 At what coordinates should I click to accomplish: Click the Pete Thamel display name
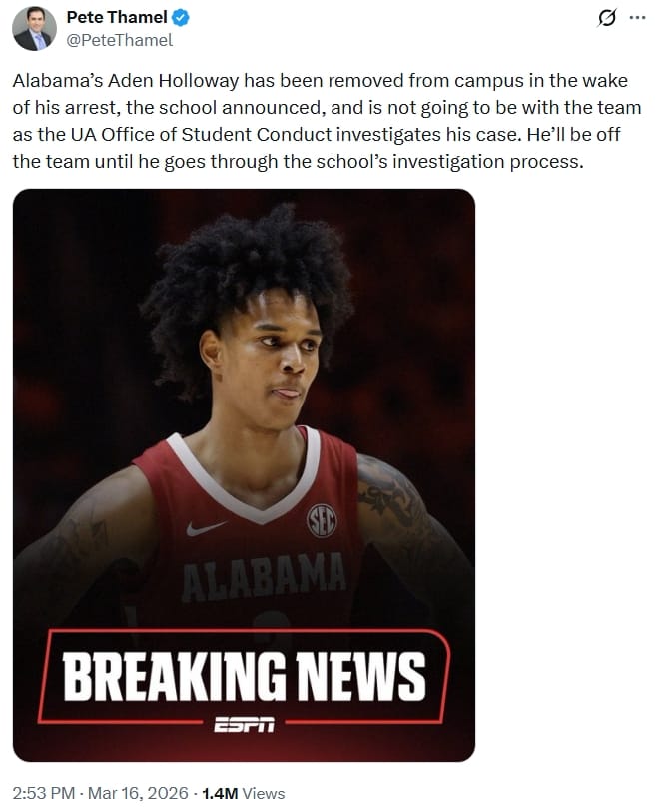[117, 17]
